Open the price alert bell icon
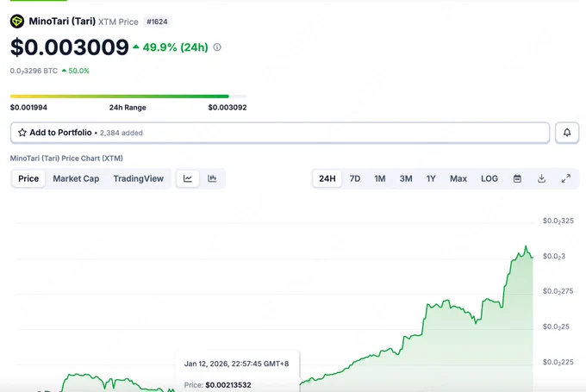This screenshot has width=586, height=392. [567, 133]
